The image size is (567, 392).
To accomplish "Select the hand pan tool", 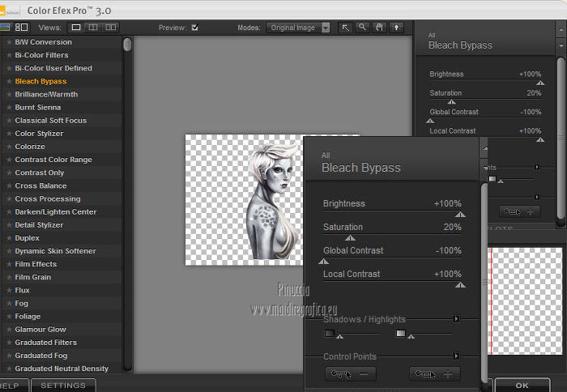I will [379, 28].
